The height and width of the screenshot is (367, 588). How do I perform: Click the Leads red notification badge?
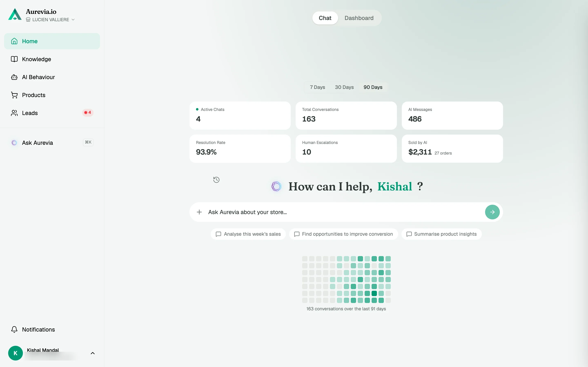pyautogui.click(x=88, y=113)
